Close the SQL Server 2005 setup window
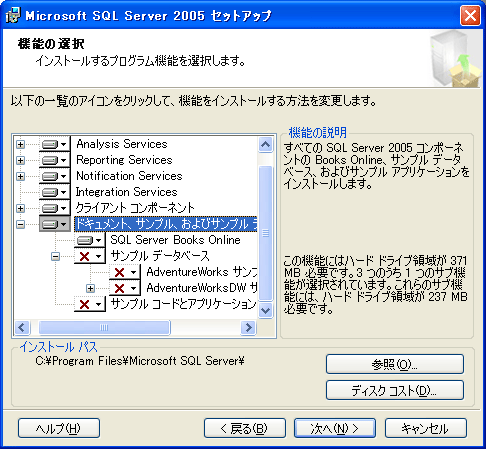This screenshot has height=450, width=486. [470, 16]
